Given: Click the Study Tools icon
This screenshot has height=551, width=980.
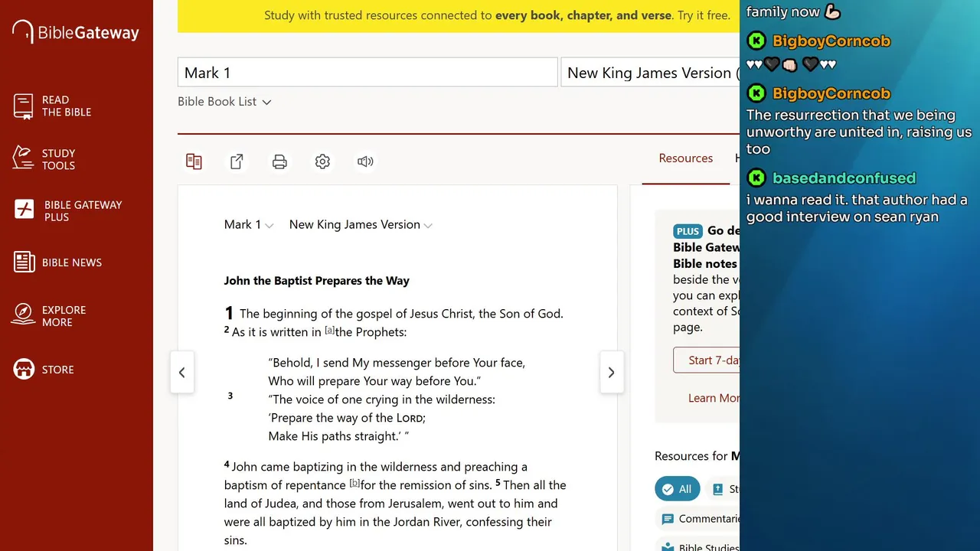Looking at the screenshot, I should (24, 158).
